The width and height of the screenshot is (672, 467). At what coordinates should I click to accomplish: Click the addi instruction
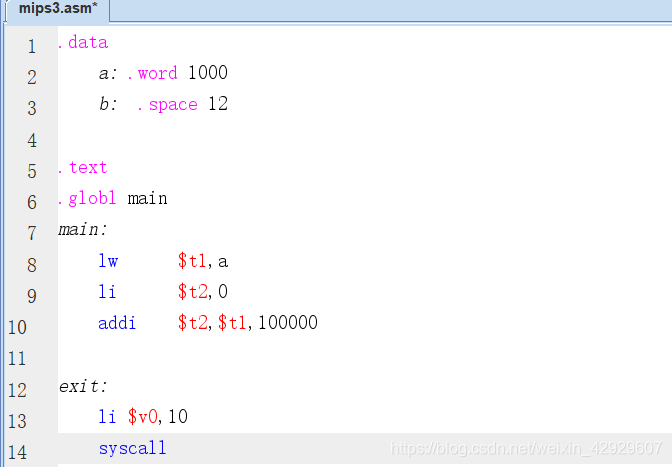click(x=117, y=323)
